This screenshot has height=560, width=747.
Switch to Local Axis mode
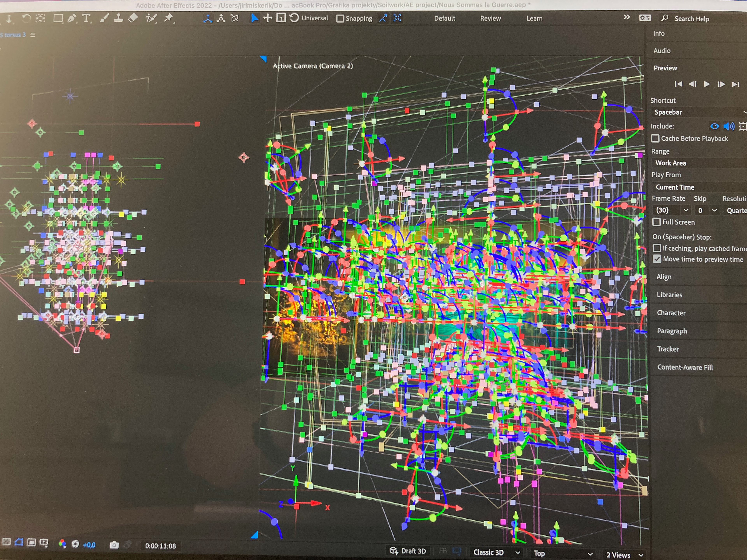[x=208, y=18]
